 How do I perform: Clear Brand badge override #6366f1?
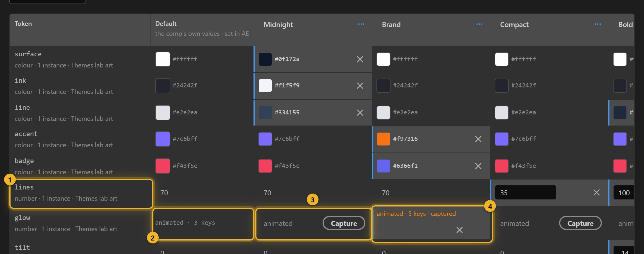(x=478, y=166)
